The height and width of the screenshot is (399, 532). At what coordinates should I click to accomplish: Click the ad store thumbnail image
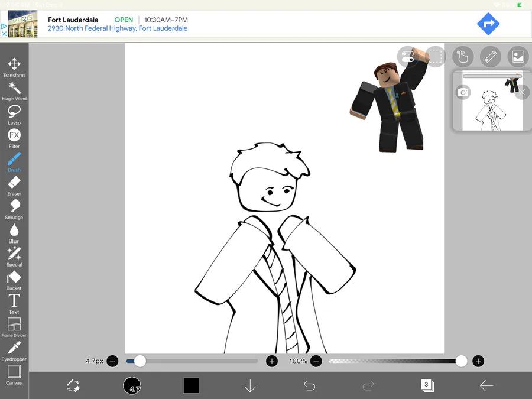tap(22, 24)
